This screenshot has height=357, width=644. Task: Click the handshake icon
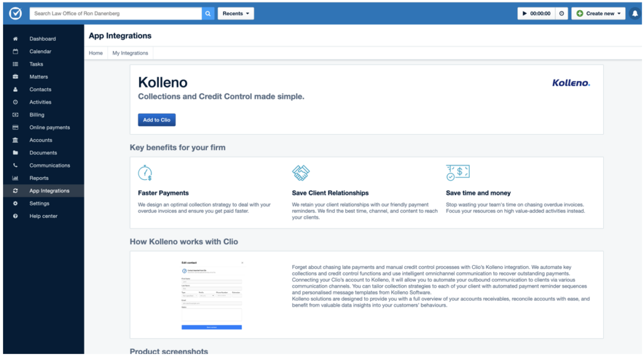[x=301, y=173]
